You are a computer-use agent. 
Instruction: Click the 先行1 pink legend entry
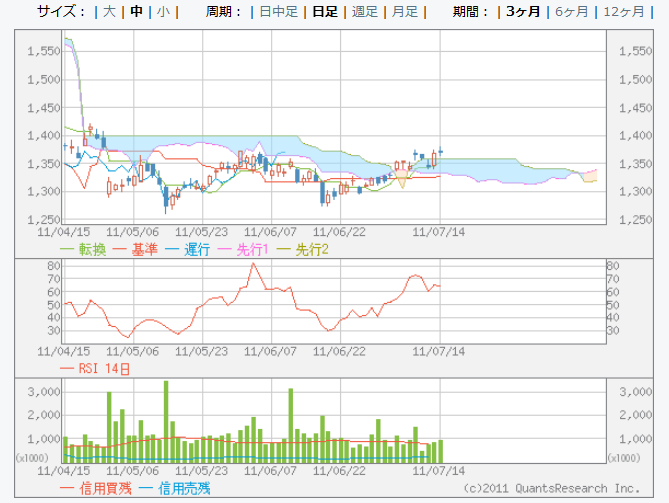click(x=258, y=249)
